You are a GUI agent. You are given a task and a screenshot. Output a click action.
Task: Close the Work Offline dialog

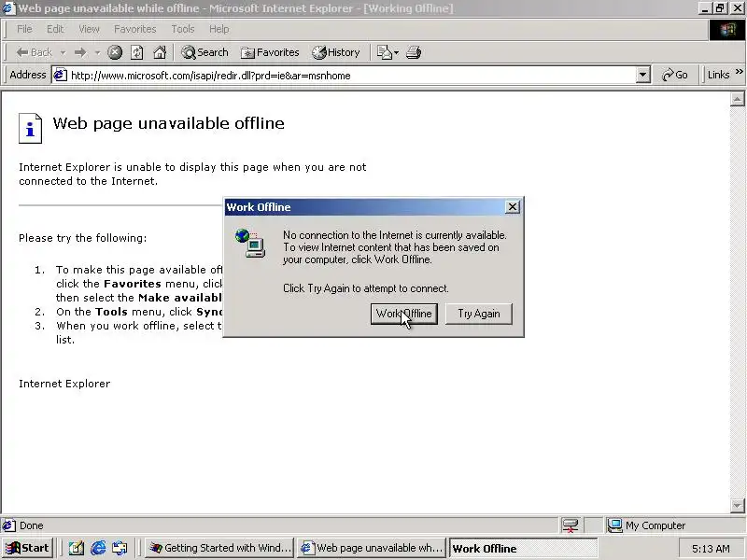click(x=512, y=207)
